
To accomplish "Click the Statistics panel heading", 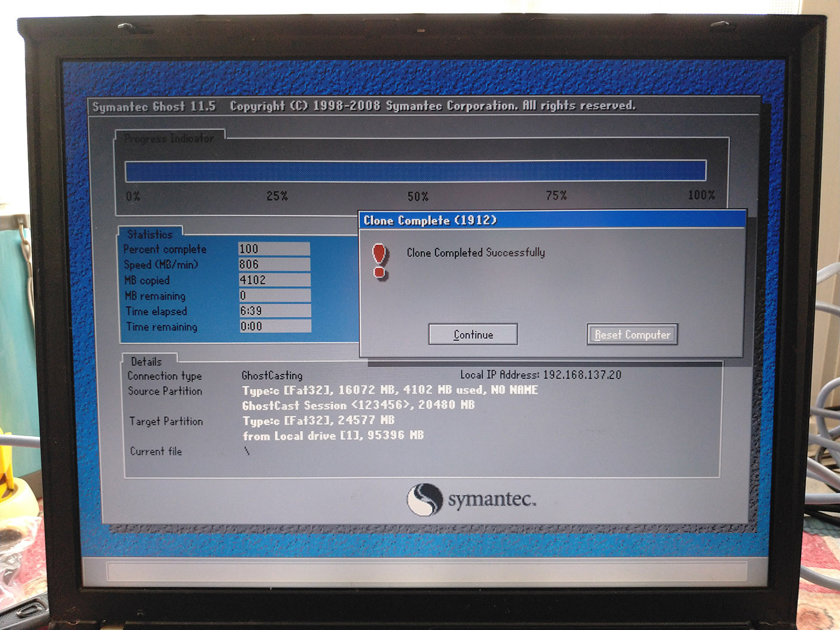I will tap(150, 235).
